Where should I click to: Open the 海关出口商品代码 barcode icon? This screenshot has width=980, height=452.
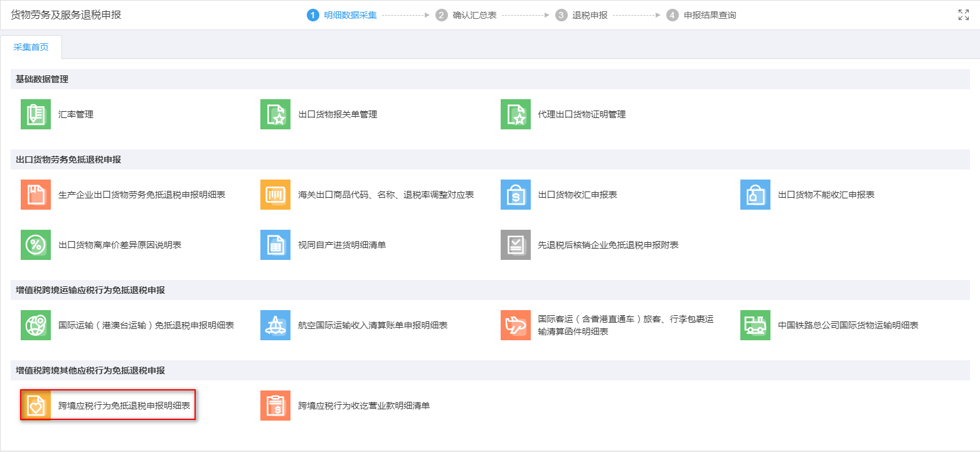[x=275, y=195]
